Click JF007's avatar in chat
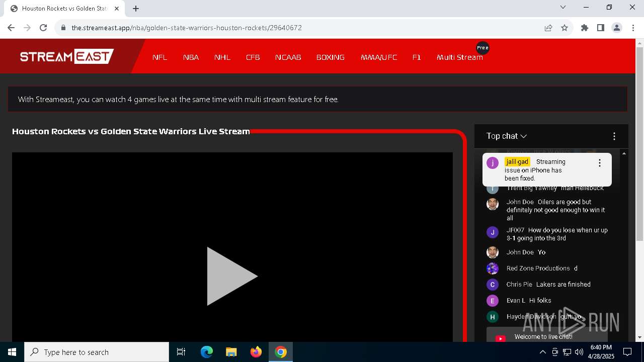 coord(493,232)
